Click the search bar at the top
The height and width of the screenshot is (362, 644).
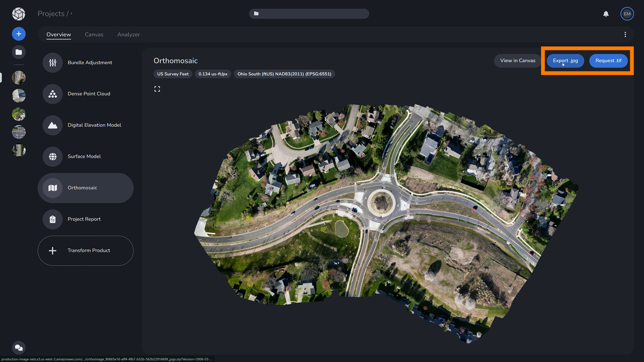309,14
